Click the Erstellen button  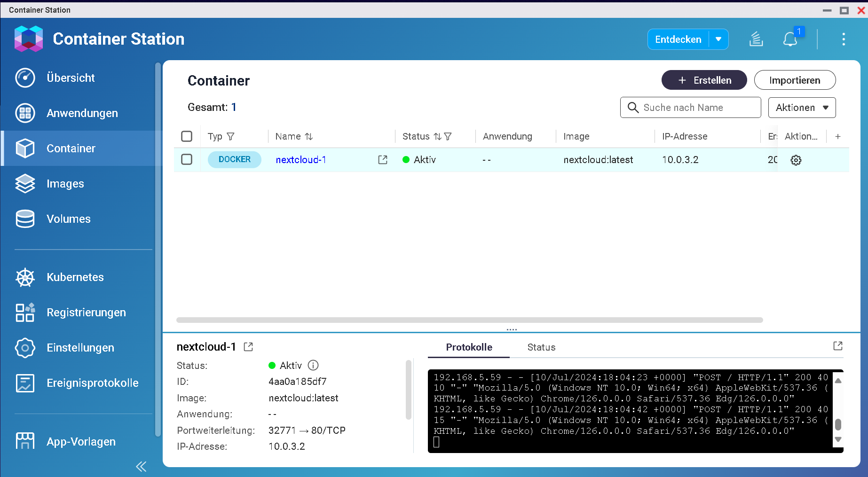tap(704, 80)
